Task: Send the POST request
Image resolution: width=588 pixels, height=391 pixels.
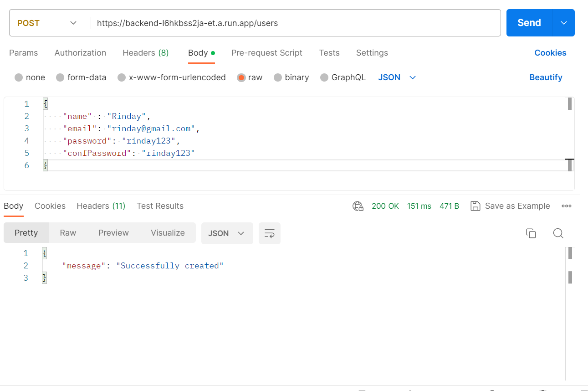Action: click(528, 22)
